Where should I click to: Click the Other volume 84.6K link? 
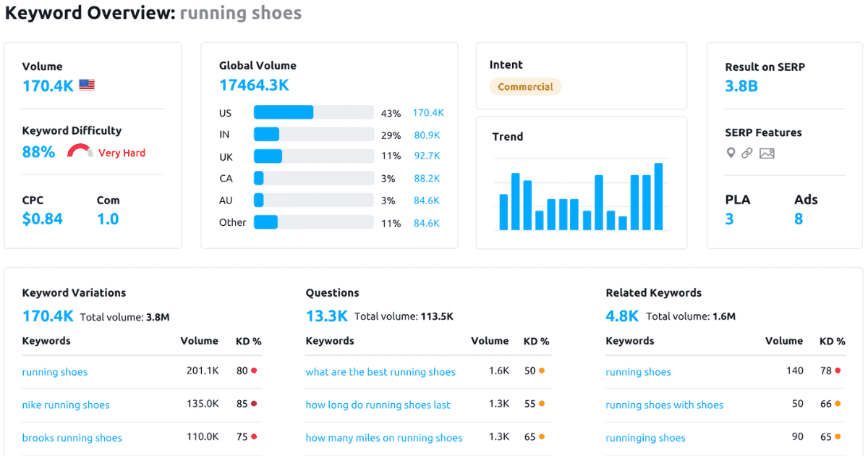427,223
